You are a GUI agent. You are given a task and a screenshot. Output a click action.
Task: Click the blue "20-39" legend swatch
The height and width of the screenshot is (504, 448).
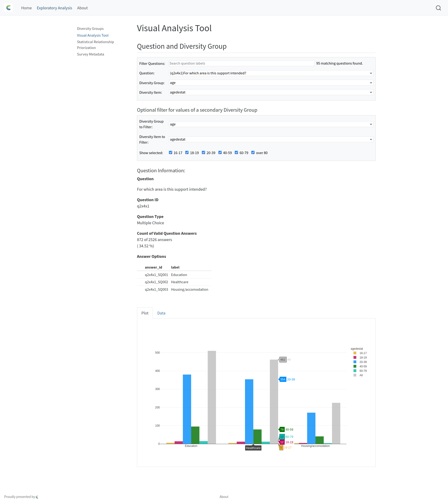[355, 362]
